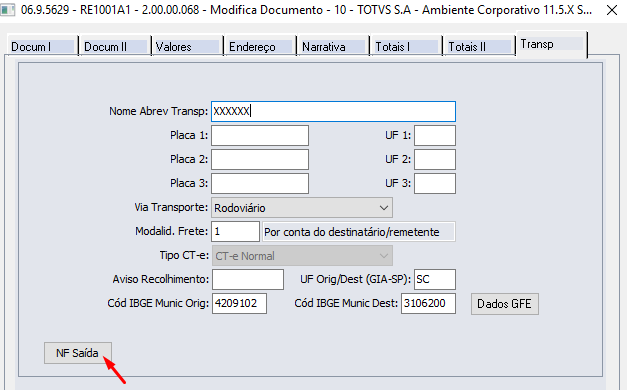Focus the Aviso Recolhimento field
This screenshot has width=627, height=390.
point(248,280)
